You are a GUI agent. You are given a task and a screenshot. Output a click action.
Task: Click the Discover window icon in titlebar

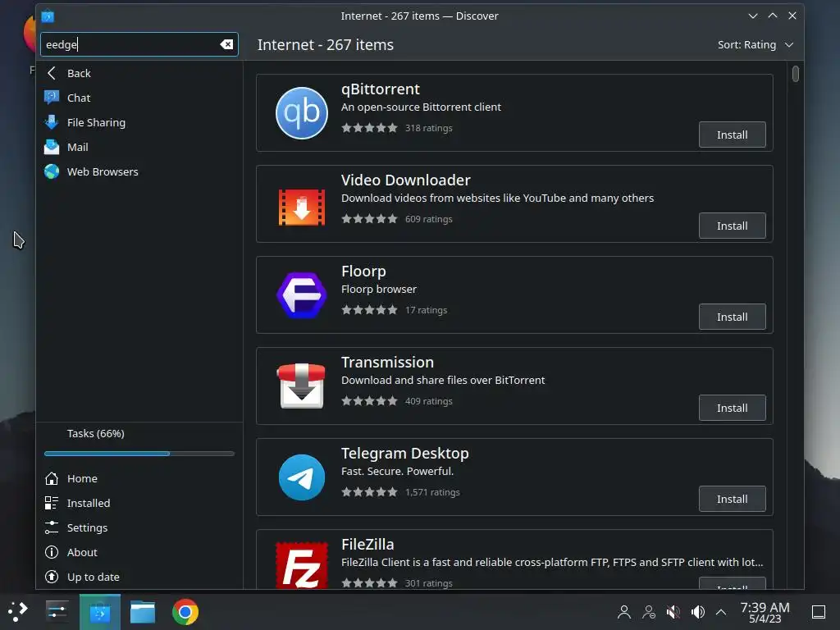click(x=48, y=16)
